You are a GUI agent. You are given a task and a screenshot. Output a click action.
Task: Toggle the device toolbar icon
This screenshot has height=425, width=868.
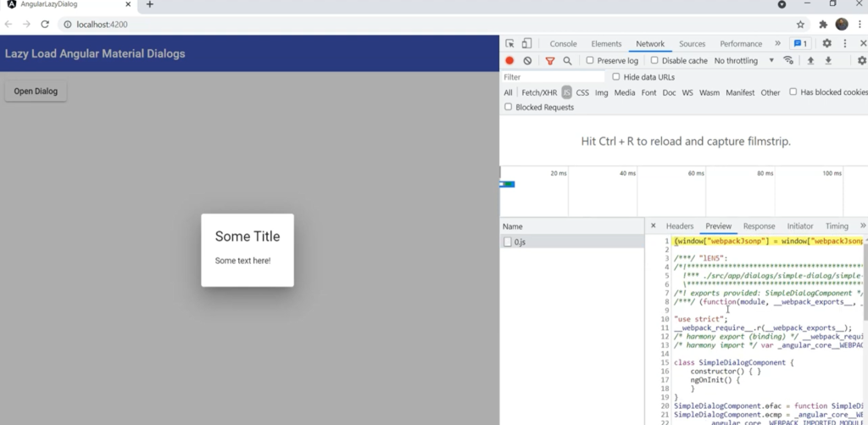point(526,44)
